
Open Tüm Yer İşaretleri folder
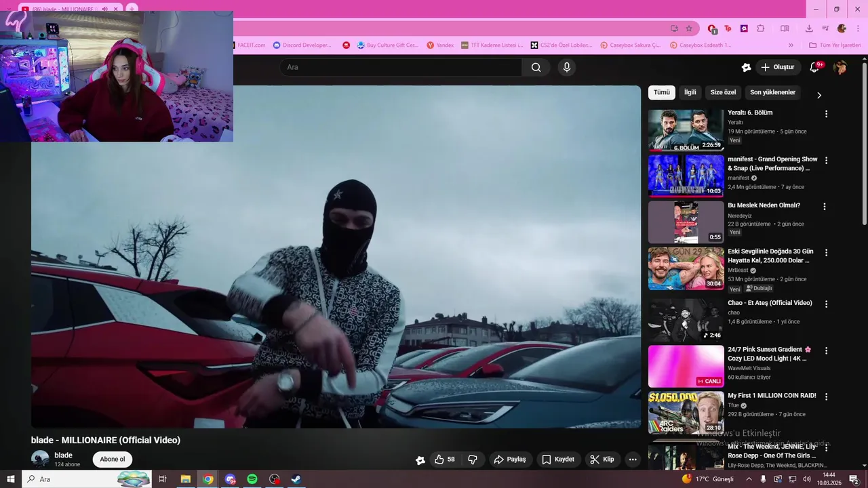point(835,45)
